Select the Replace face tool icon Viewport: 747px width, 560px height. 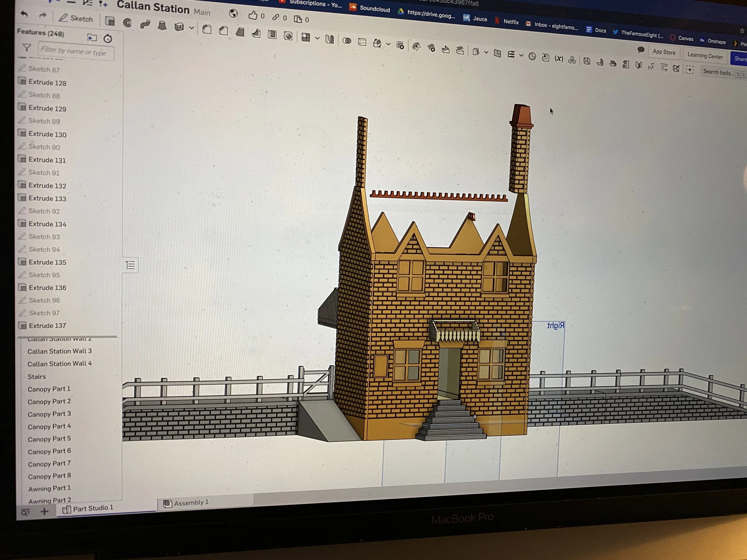(x=460, y=51)
